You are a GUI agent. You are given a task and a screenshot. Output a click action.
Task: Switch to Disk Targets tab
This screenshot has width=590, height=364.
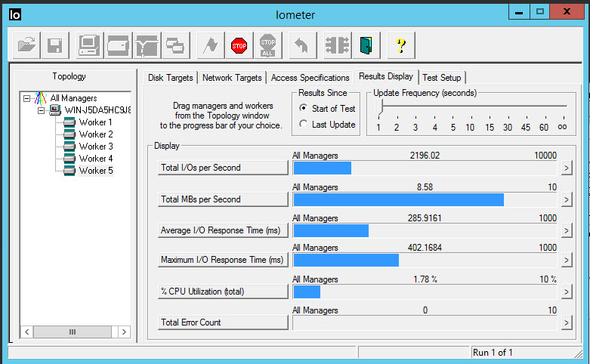(x=171, y=78)
